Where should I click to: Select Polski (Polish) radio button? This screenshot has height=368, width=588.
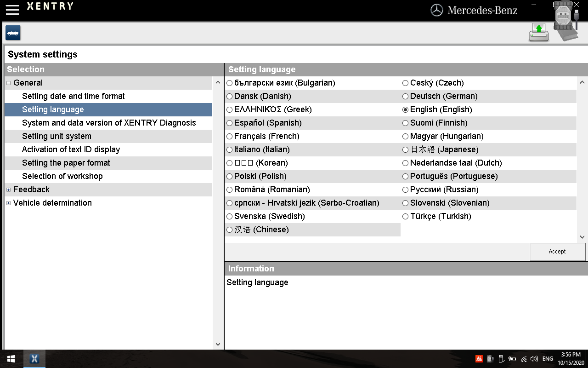[230, 177]
